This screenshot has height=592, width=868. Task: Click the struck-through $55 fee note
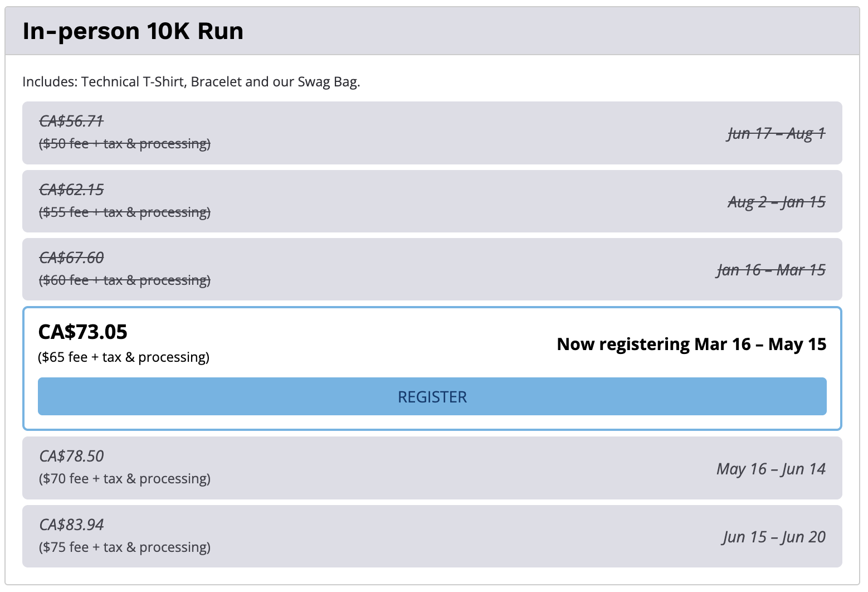[124, 212]
